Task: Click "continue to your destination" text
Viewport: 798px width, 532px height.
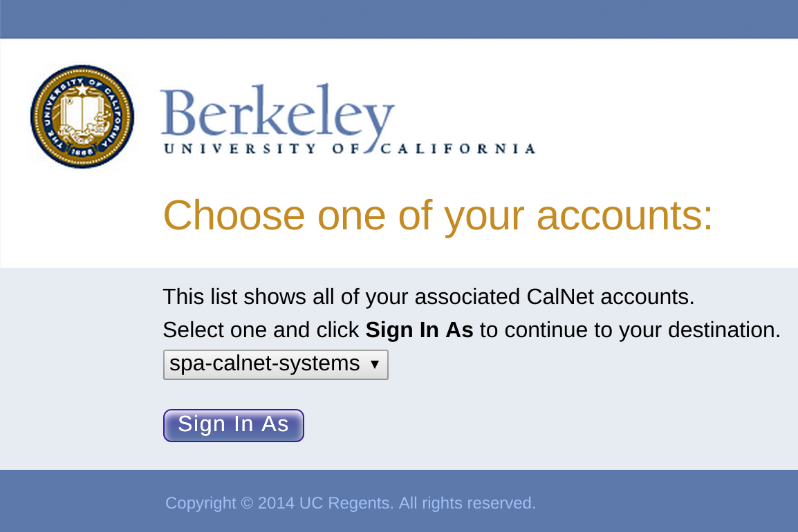Action: coord(630,330)
